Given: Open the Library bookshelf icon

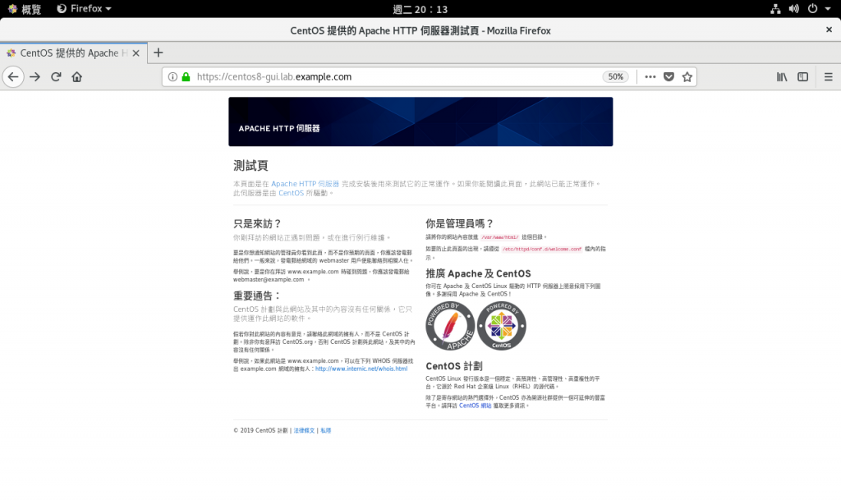Looking at the screenshot, I should pos(782,76).
